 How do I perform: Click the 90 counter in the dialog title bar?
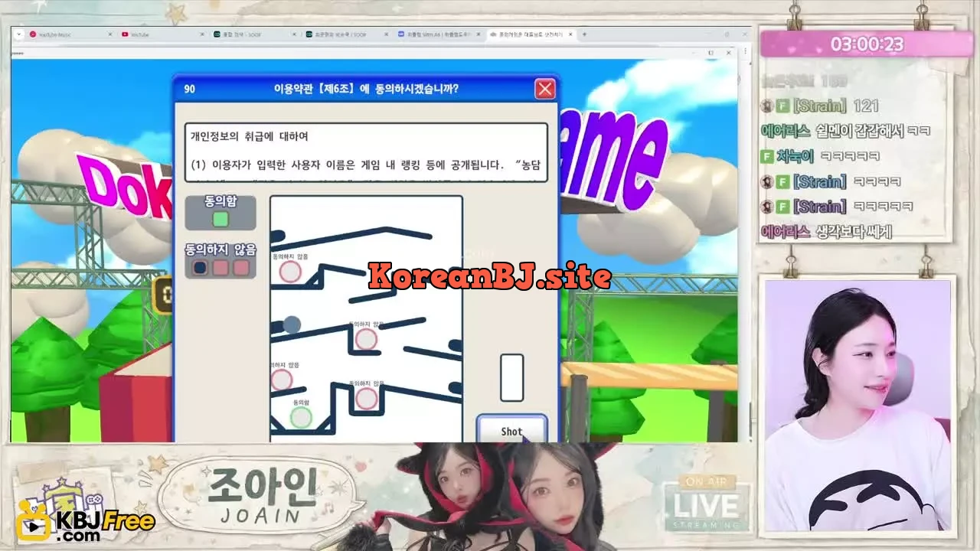click(190, 89)
